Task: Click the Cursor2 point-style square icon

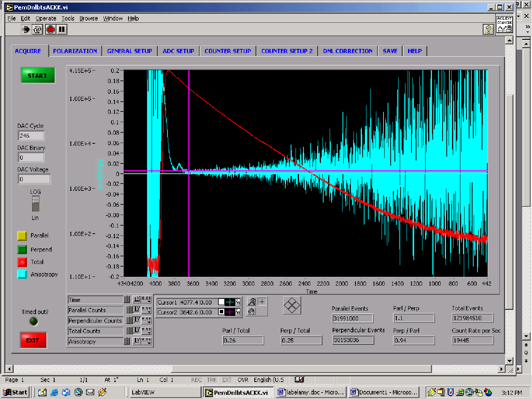Action: 221,312
